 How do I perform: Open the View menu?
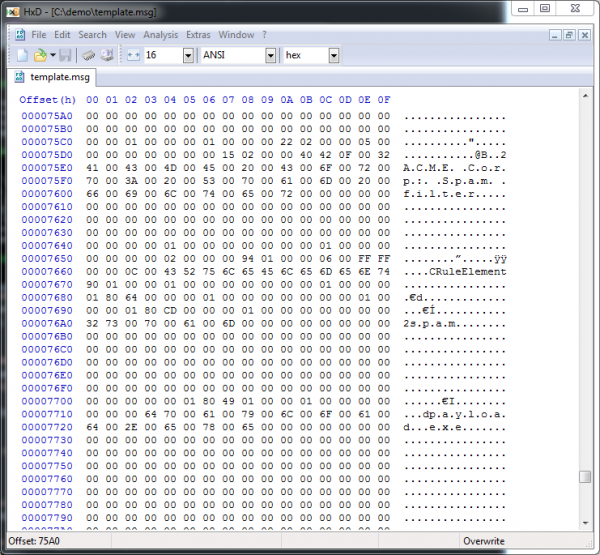coord(125,35)
